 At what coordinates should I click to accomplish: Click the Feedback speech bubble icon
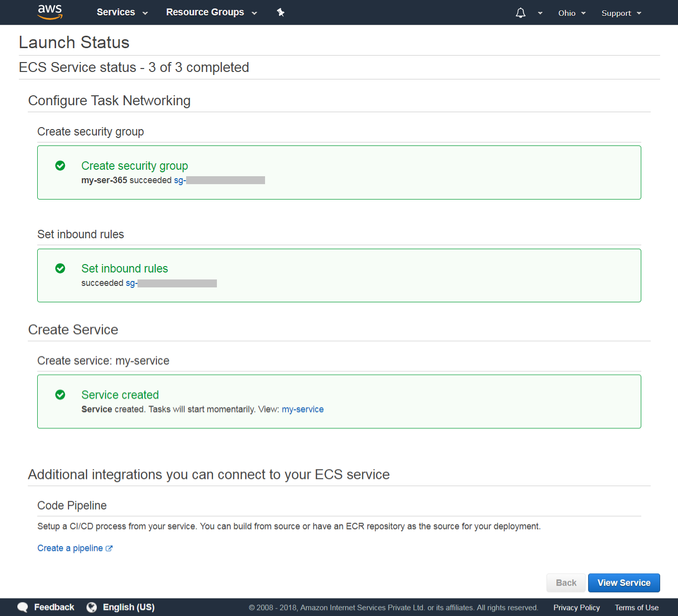(x=23, y=607)
